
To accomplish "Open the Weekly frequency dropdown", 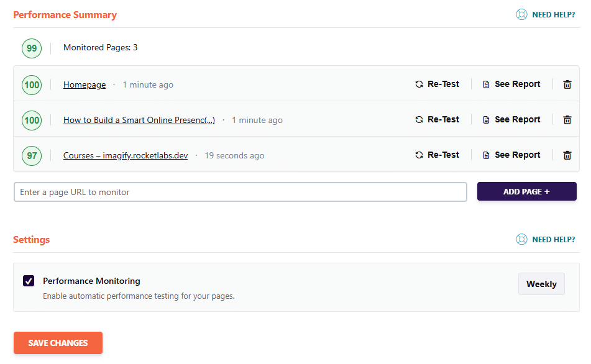I will 541,284.
